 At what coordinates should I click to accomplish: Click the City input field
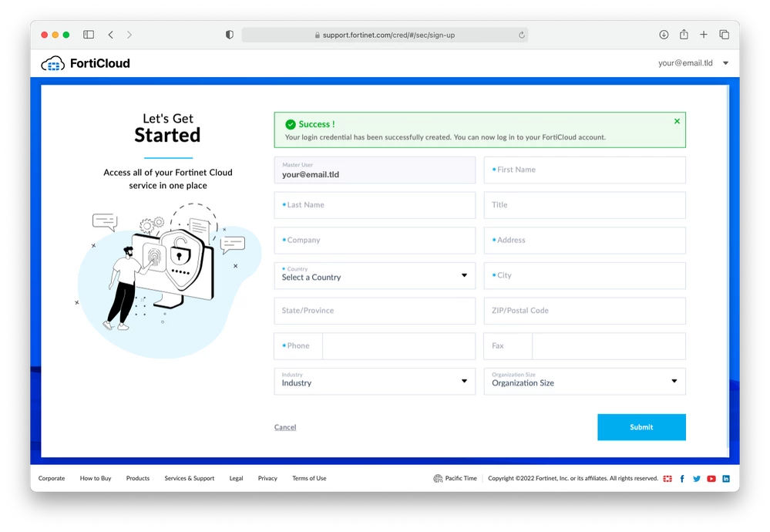click(584, 275)
